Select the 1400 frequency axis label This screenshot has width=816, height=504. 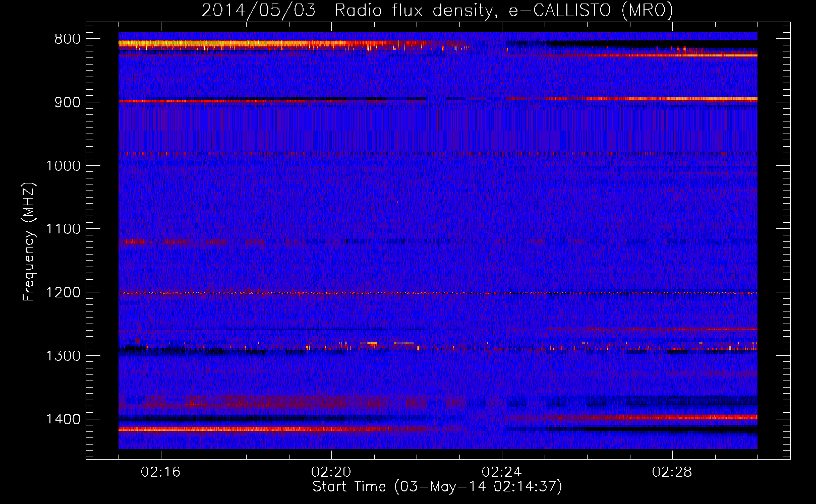[63, 419]
